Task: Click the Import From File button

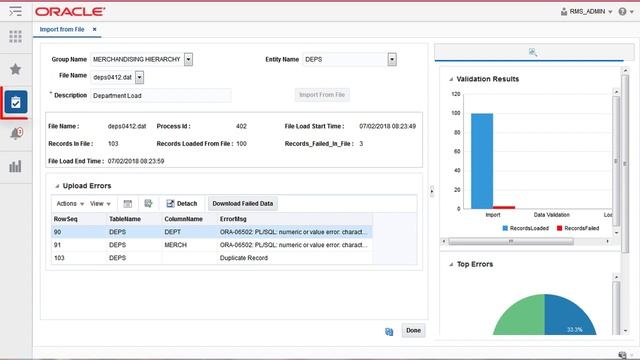Action: pos(322,95)
